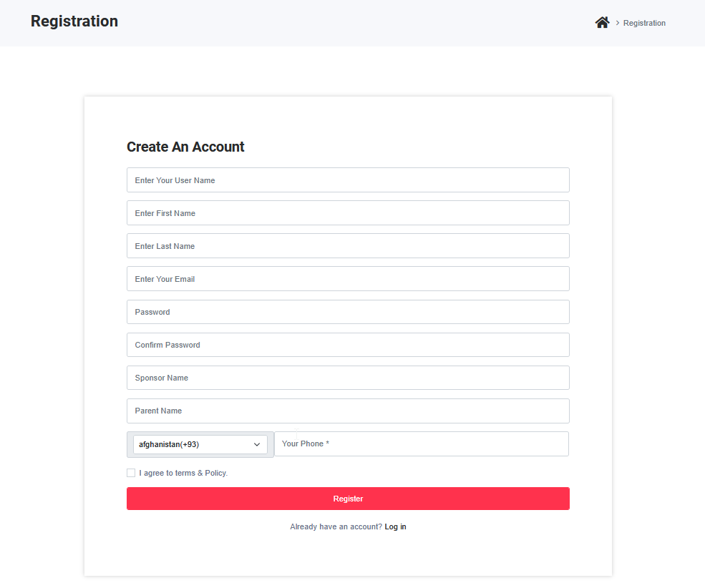Click the Register button
Screen dimensions: 705x588
click(x=348, y=499)
